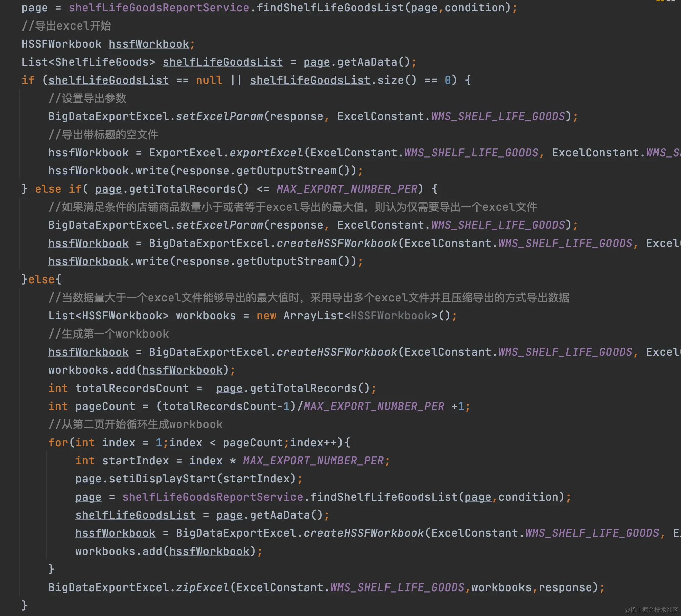Click the comment '//从第二页开始循环生成workbook'
Viewport: 681px width, 616px height.
[x=135, y=424]
